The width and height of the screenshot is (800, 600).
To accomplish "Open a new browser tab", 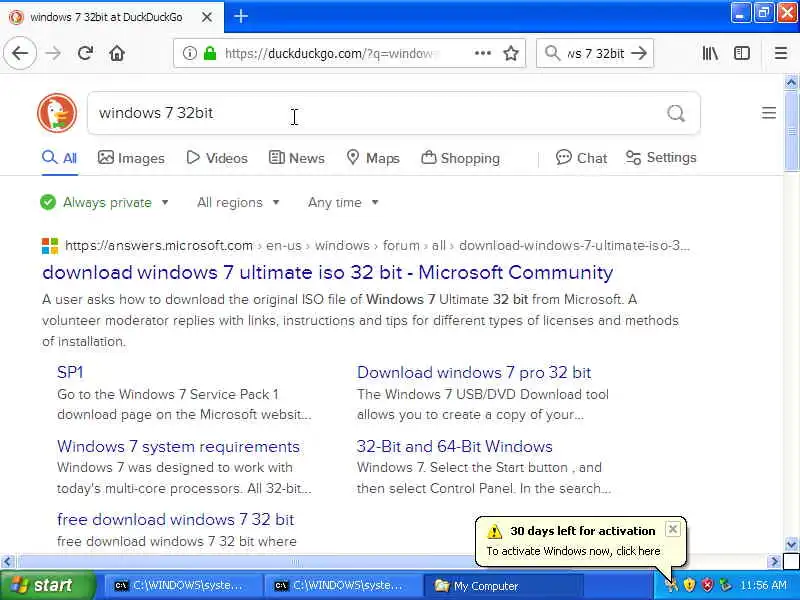I will pos(241,17).
